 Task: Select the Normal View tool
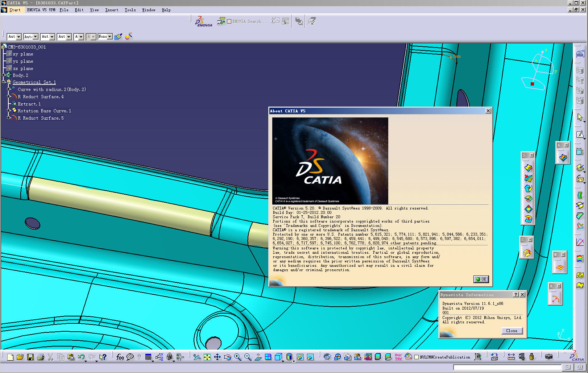click(258, 357)
